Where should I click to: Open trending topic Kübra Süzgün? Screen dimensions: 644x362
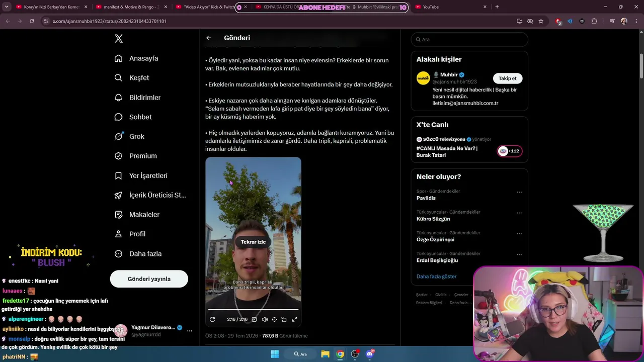point(433,219)
